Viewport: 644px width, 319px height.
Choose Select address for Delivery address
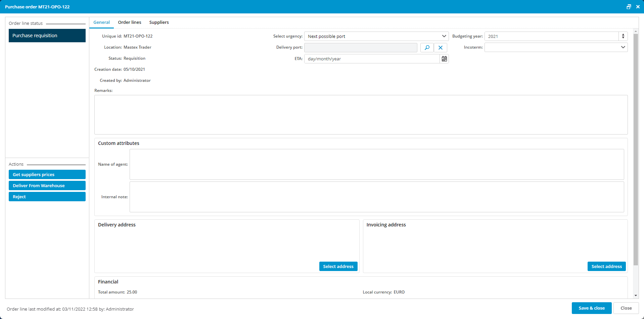tap(338, 266)
